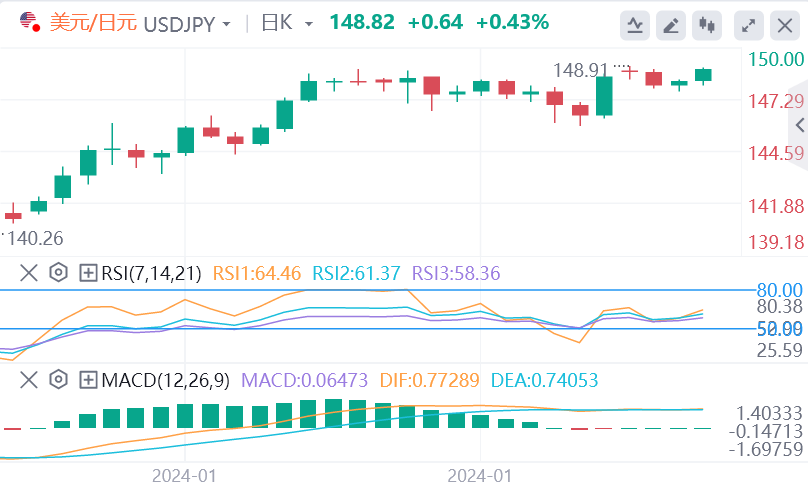
Task: Open the indicators line-chart icon
Action: [x=635, y=24]
